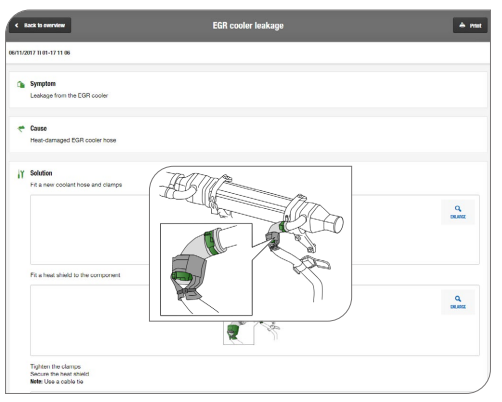This screenshot has height=402, width=502.
Task: Enlarge the coolant hose illustration
Action: (458, 212)
